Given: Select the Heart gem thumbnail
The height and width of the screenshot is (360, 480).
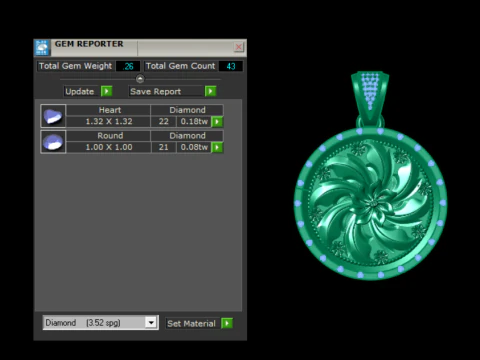Looking at the screenshot, I should (x=53, y=116).
